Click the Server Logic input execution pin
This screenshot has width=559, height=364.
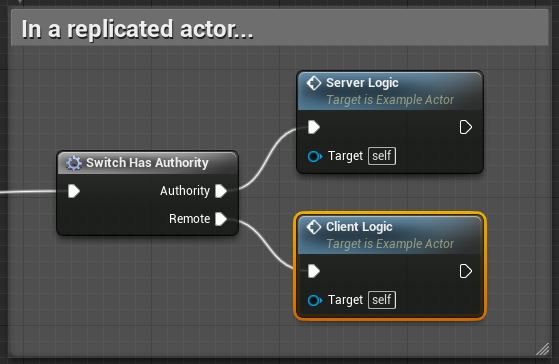tap(314, 127)
